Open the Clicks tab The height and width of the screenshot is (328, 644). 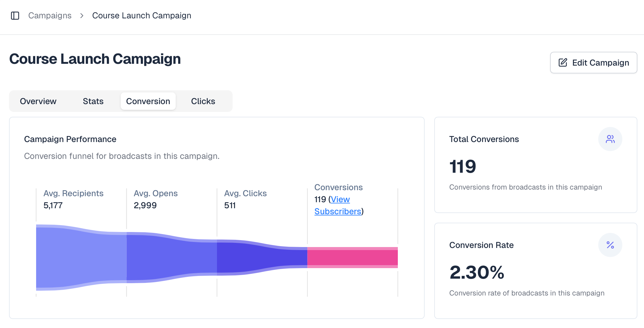(x=203, y=101)
